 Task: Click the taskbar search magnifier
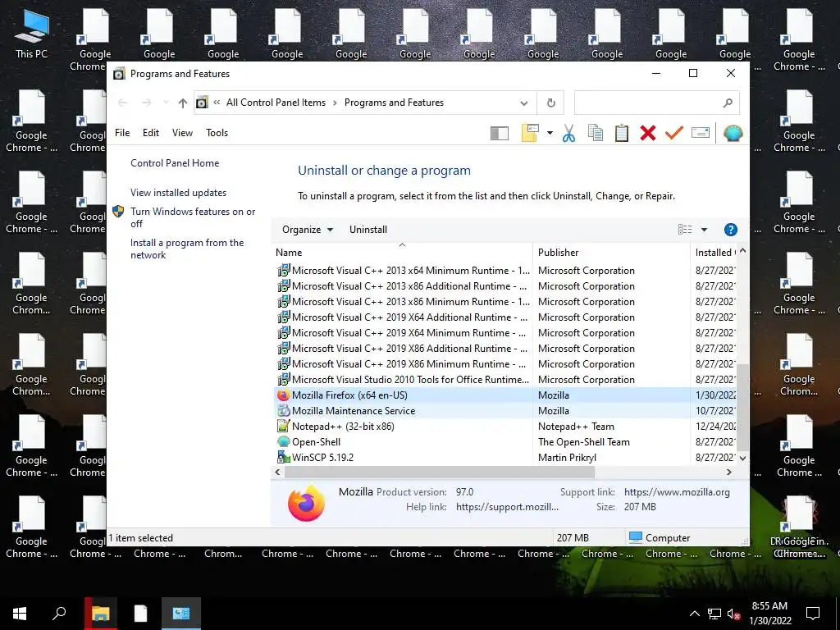[x=59, y=614]
